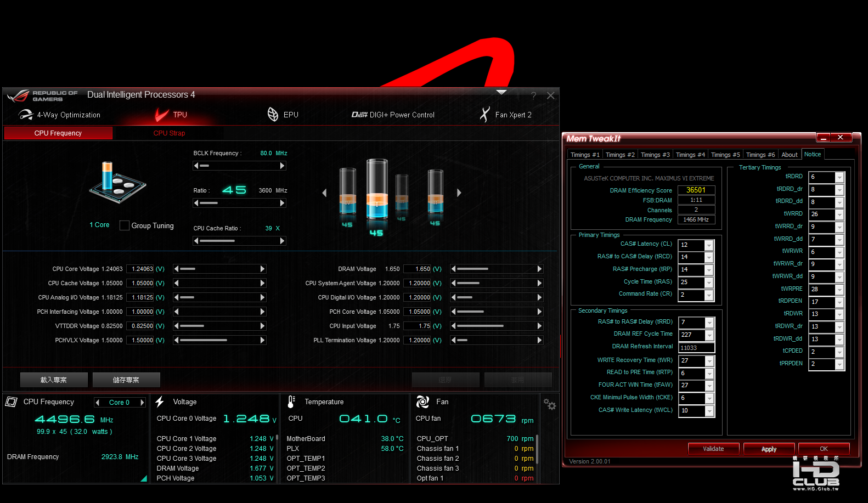Open DRAM REF Cycle Time dropdown
868x503 pixels.
point(709,335)
